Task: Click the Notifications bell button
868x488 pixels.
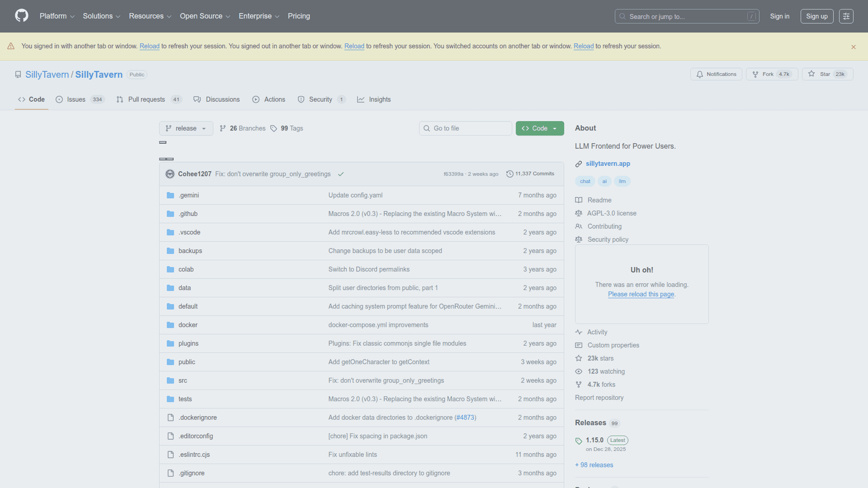Action: coord(716,74)
